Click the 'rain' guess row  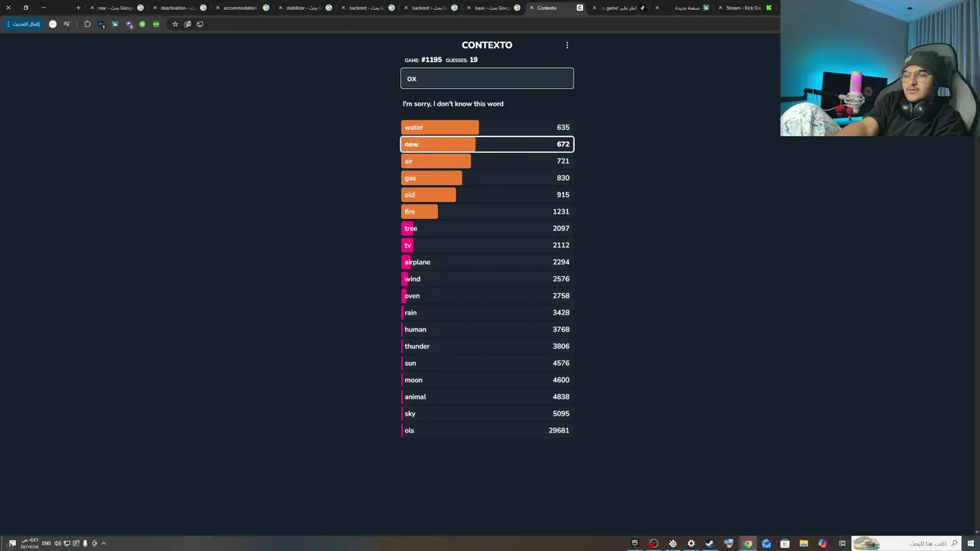pyautogui.click(x=487, y=312)
